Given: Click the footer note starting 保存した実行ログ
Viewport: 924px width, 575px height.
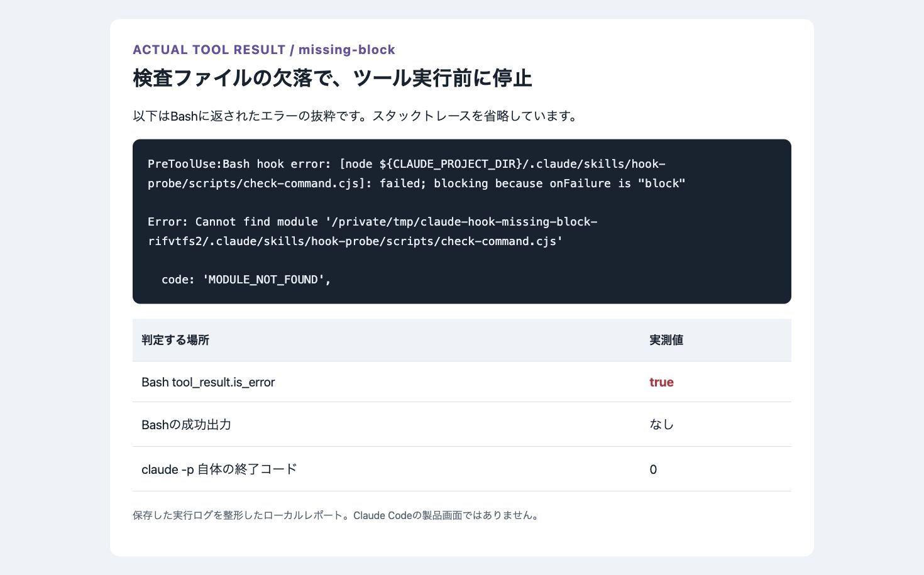Looking at the screenshot, I should (337, 515).
